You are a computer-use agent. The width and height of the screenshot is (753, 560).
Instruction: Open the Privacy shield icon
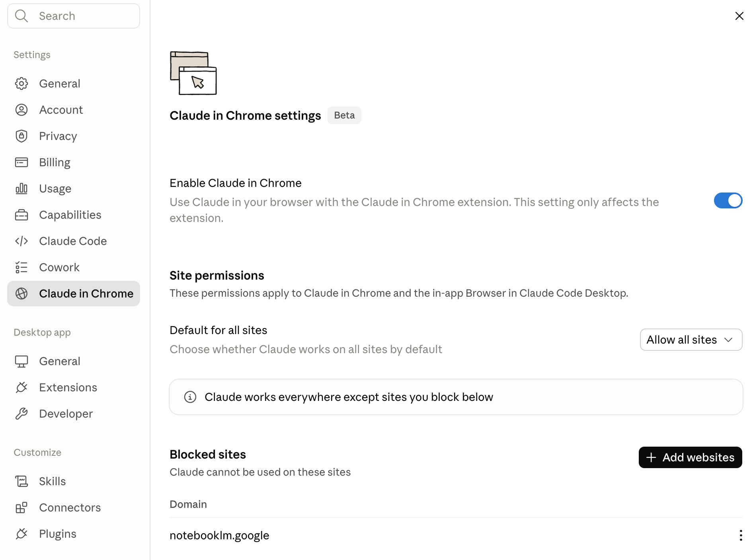tap(21, 136)
